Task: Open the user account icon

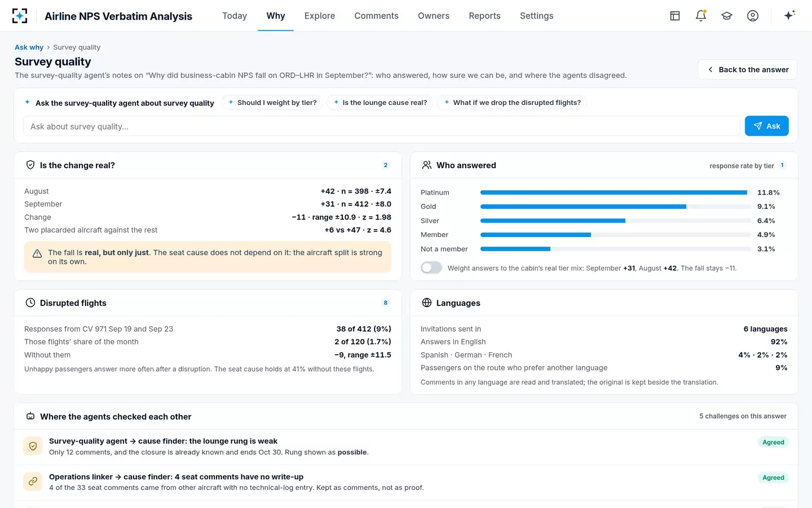Action: click(753, 16)
